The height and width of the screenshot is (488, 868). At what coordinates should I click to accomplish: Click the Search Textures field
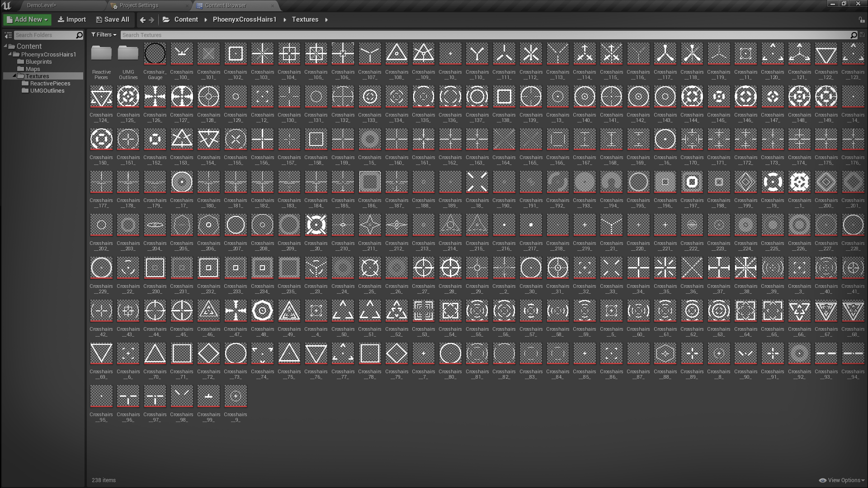(x=486, y=35)
